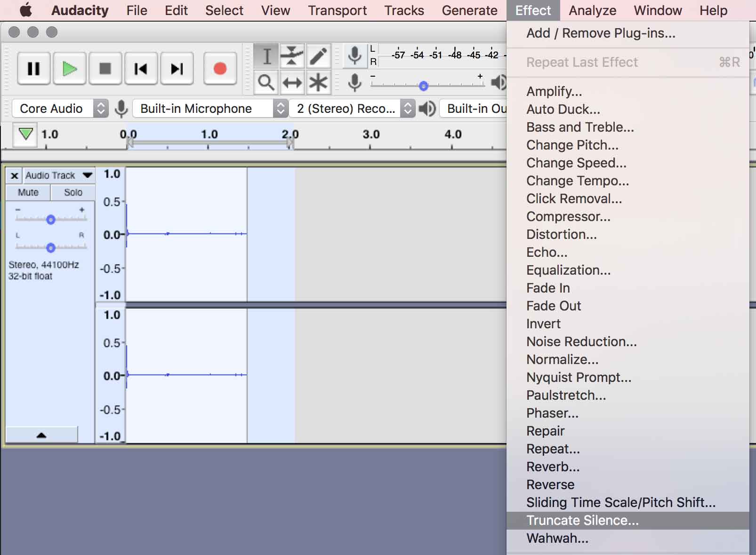Viewport: 756px width, 555px height.
Task: Click the recording volume microphone icon
Action: (354, 83)
